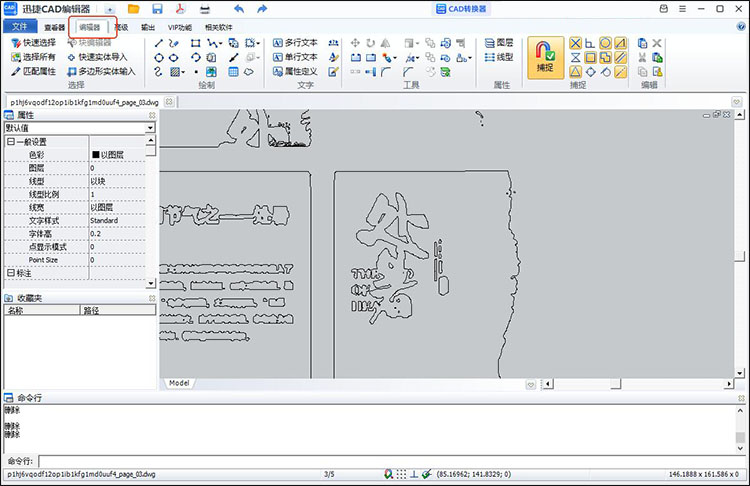Click the undo arrow icon

coord(238,9)
